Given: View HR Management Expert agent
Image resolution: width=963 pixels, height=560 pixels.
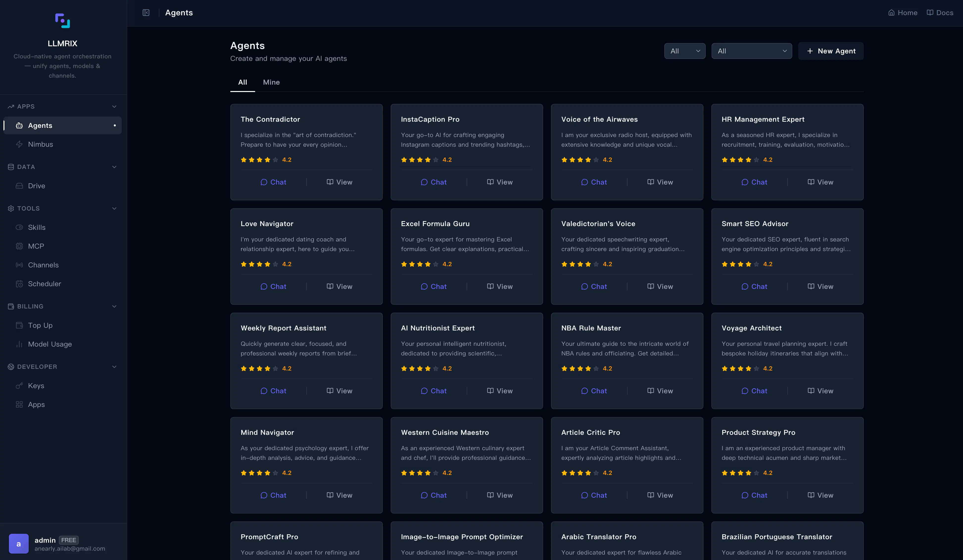Looking at the screenshot, I should 820,182.
